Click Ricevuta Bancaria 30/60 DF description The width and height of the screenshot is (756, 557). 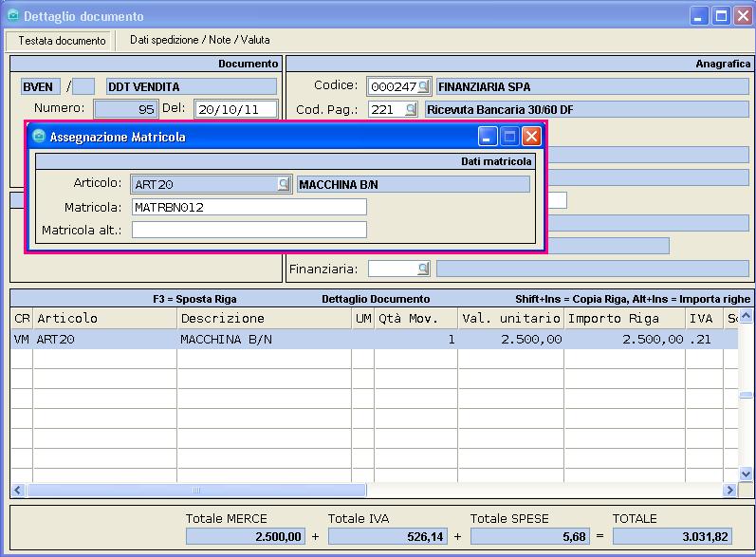pyautogui.click(x=587, y=109)
